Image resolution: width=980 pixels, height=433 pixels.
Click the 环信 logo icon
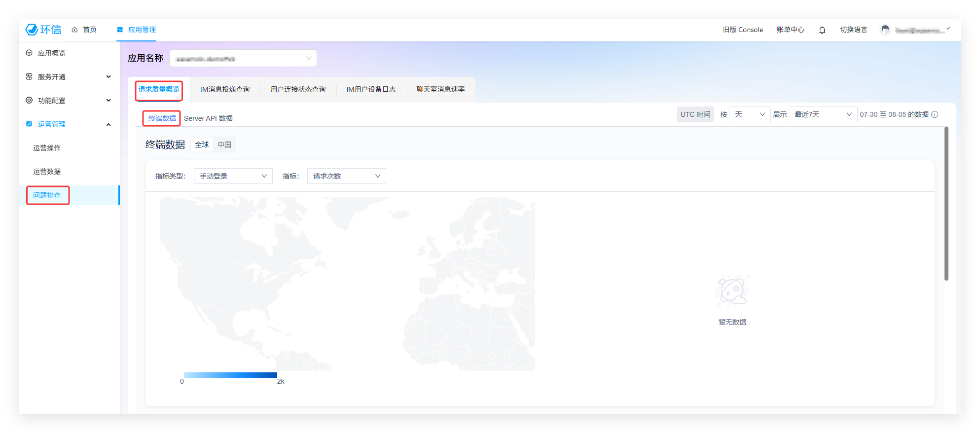(32, 30)
